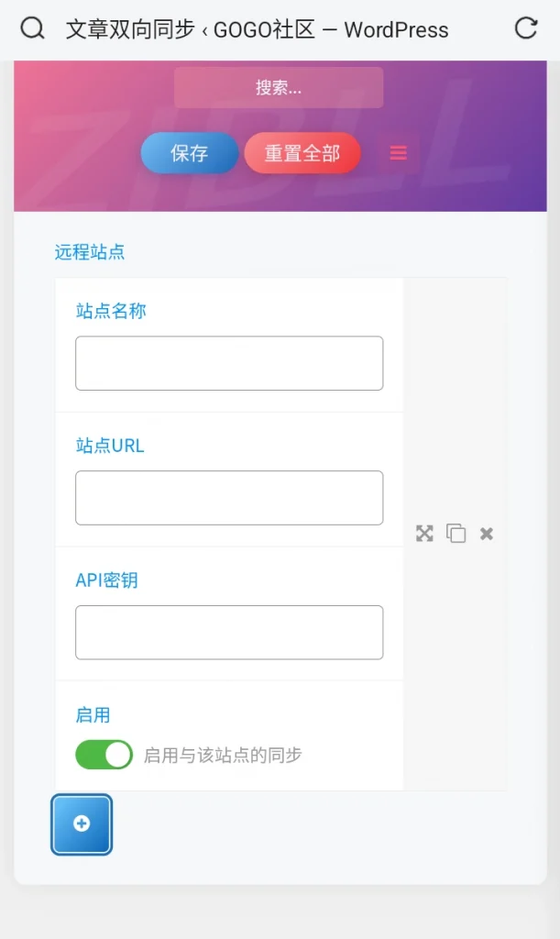
Task: Click the 站点名称 field label
Action: click(x=111, y=311)
